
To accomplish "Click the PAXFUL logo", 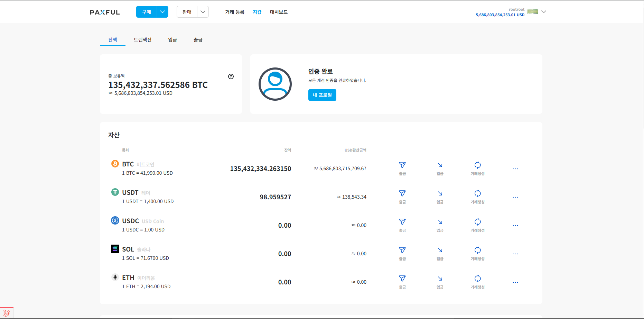I will click(x=105, y=12).
